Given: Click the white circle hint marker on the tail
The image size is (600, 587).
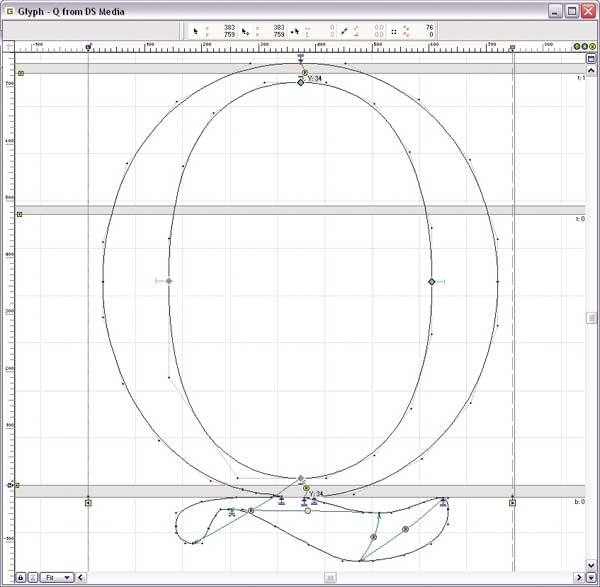Looking at the screenshot, I should [308, 511].
